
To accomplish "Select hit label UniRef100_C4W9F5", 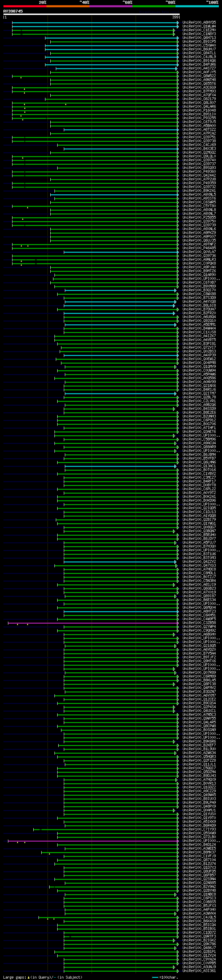I will click(x=199, y=619).
